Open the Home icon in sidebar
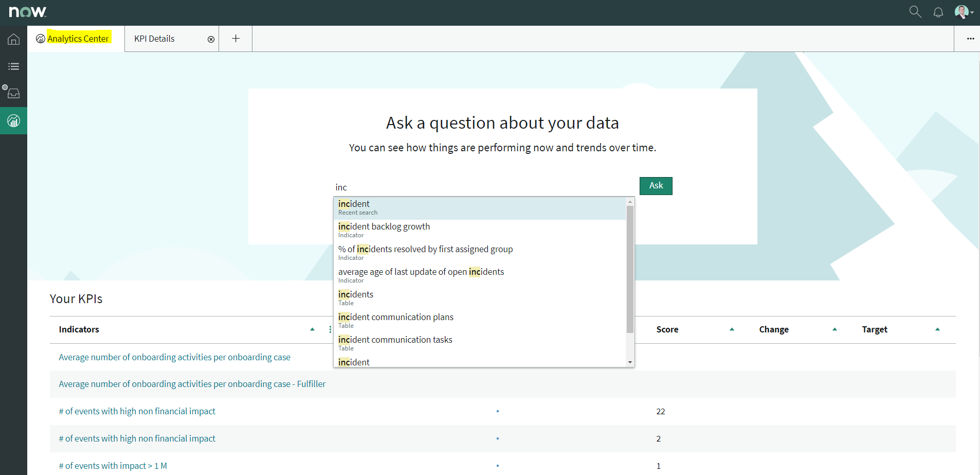This screenshot has height=475, width=980. [x=13, y=40]
